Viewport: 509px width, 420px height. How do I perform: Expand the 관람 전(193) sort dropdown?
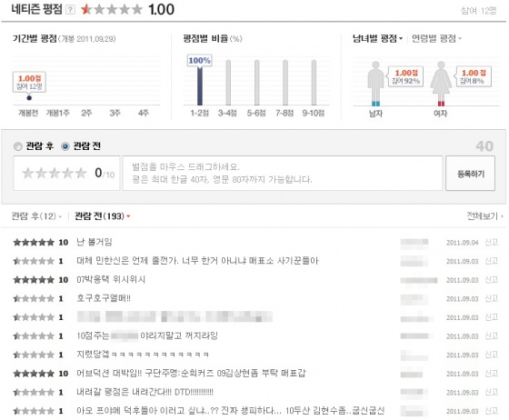click(x=102, y=216)
